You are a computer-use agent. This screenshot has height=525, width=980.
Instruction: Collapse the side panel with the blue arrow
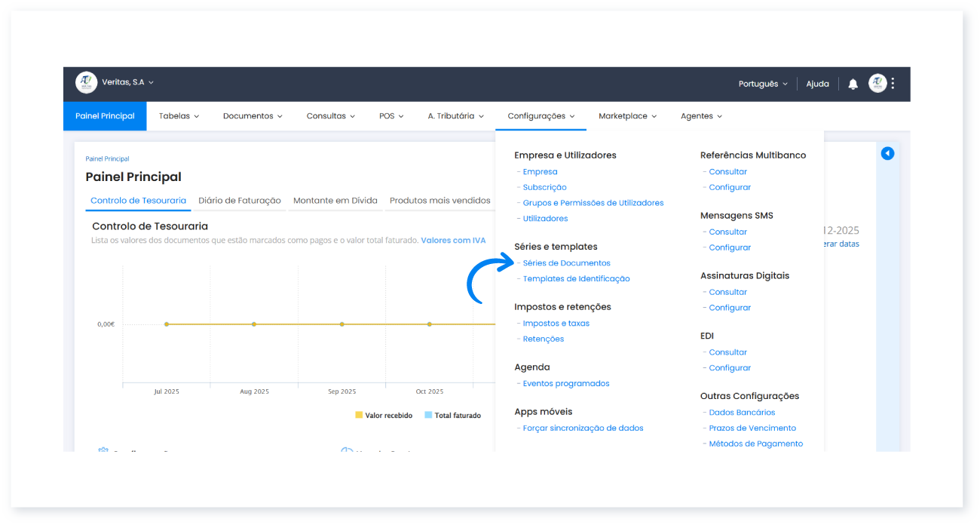tap(888, 153)
